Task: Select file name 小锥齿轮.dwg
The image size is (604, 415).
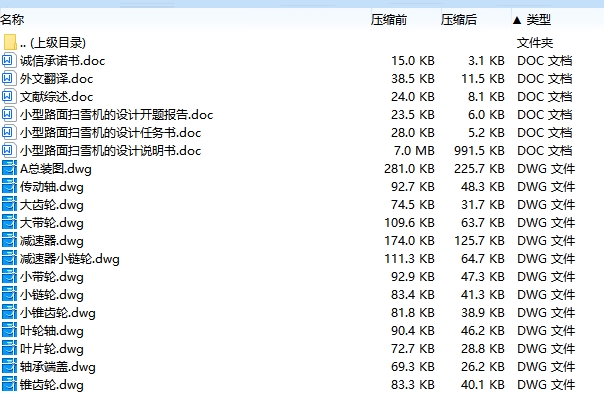Action: click(58, 312)
